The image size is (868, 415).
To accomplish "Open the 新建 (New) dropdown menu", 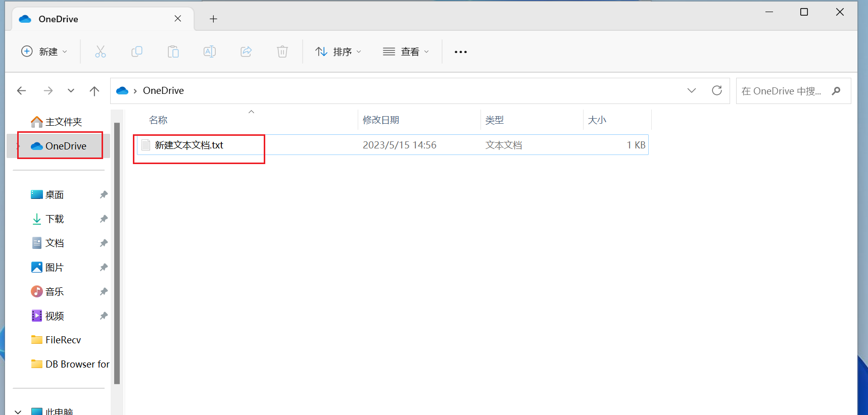I will point(44,51).
